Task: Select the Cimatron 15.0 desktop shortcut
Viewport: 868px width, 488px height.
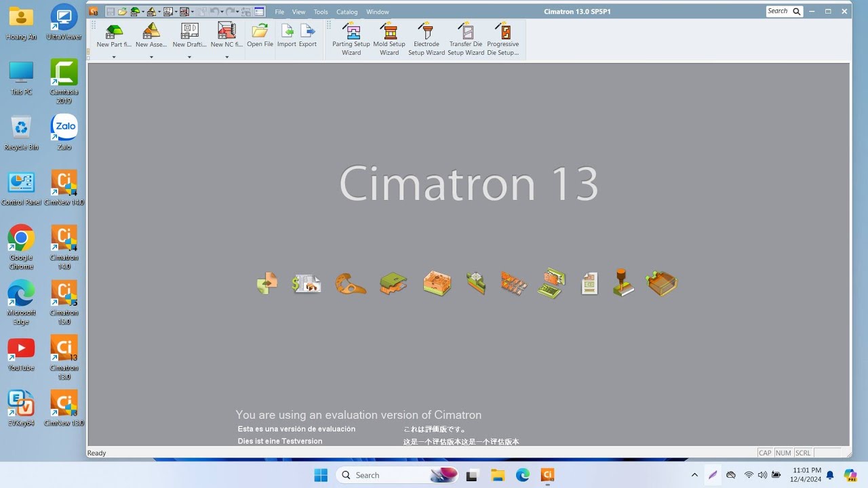Action: [x=64, y=303]
